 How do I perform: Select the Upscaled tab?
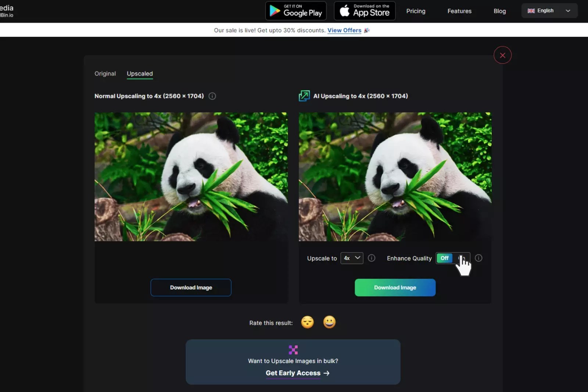tap(139, 74)
